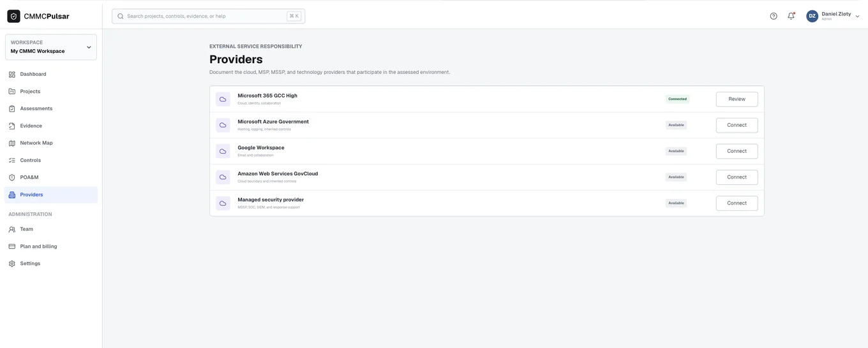The image size is (868, 348).
Task: Click the POA&M shield icon
Action: click(12, 178)
